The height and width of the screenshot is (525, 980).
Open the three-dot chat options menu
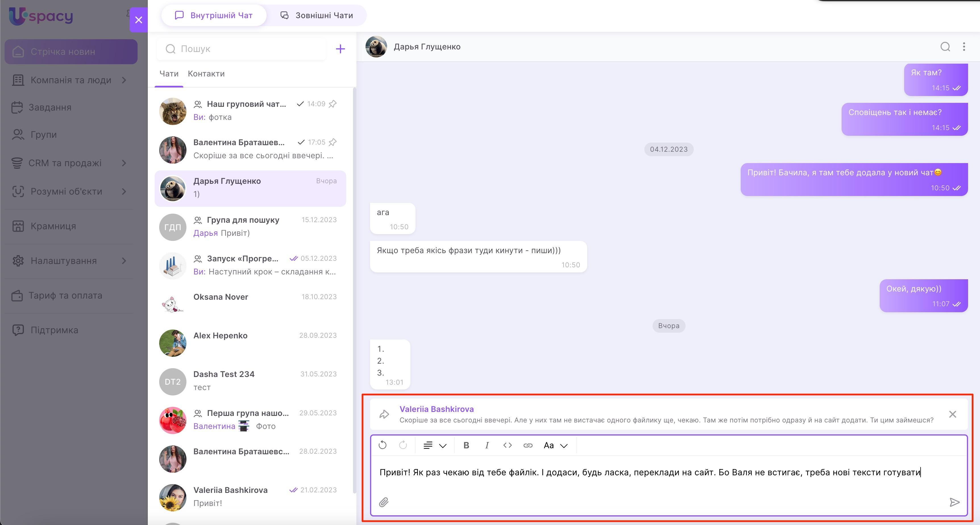pyautogui.click(x=964, y=47)
